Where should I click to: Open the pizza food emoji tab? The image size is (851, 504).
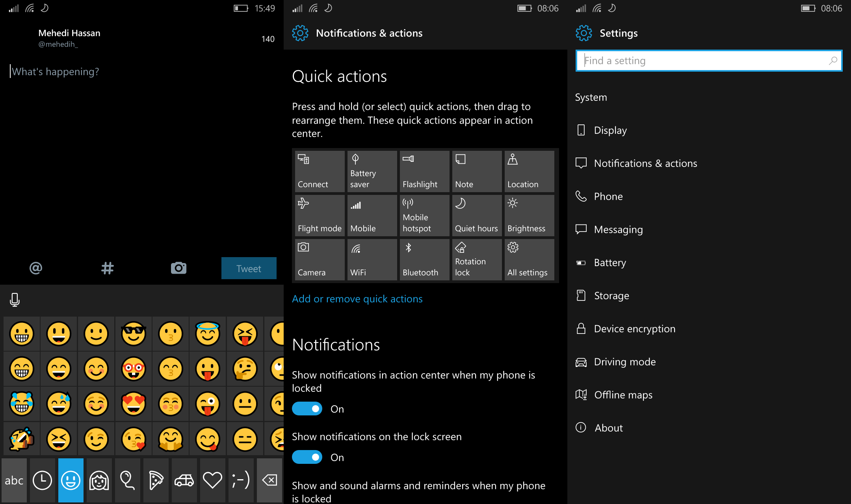pos(156,480)
